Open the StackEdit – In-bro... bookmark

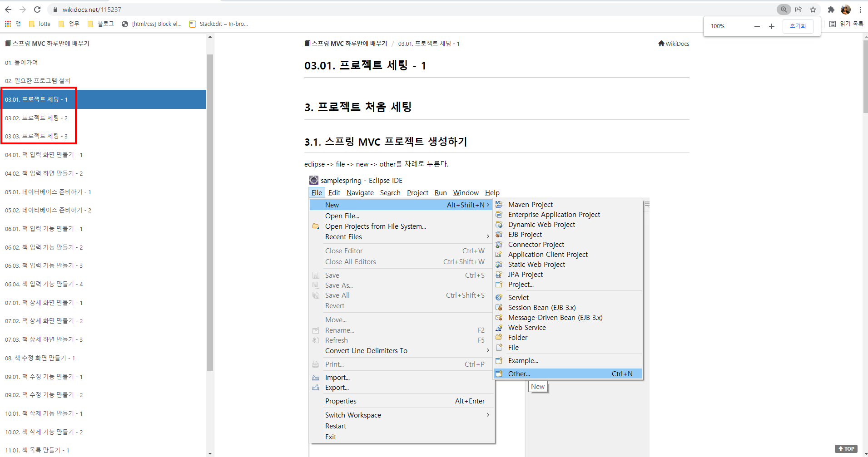pyautogui.click(x=218, y=24)
